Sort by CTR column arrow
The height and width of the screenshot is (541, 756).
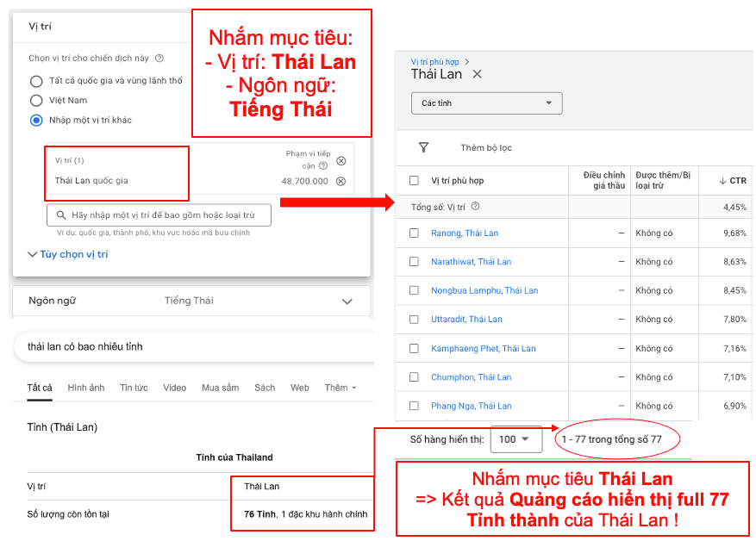(x=722, y=181)
